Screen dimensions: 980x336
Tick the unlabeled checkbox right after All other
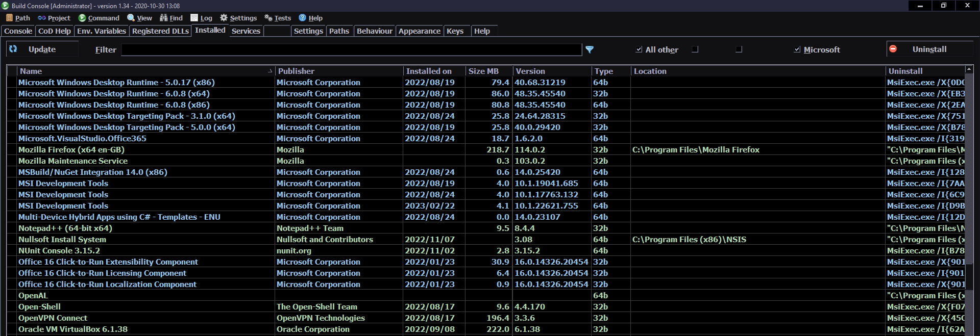695,49
